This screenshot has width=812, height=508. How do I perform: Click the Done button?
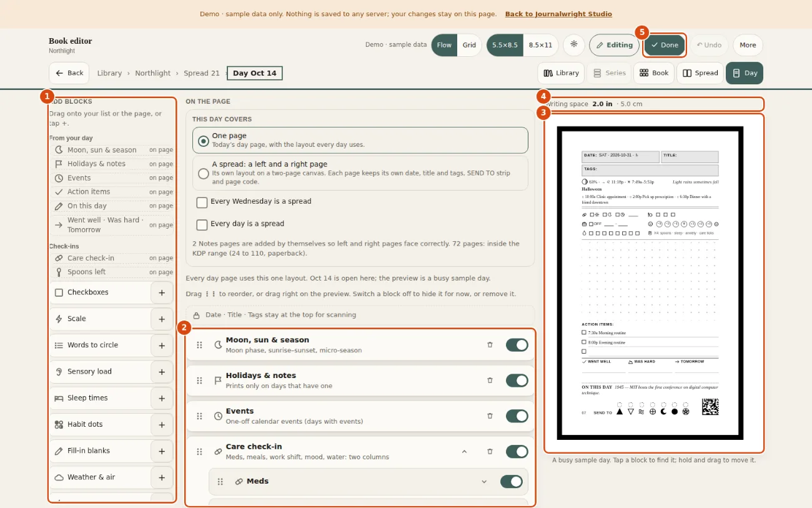(665, 45)
